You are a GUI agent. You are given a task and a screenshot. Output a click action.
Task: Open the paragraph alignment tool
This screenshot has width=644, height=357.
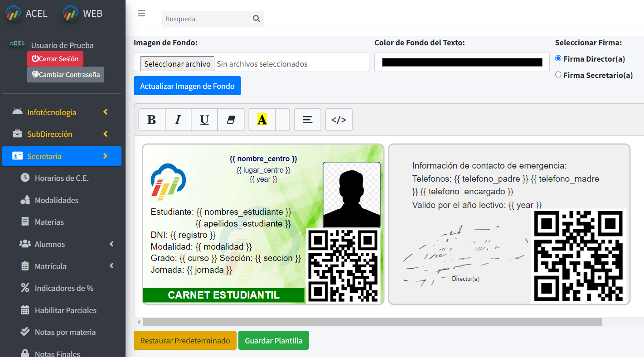click(x=308, y=120)
